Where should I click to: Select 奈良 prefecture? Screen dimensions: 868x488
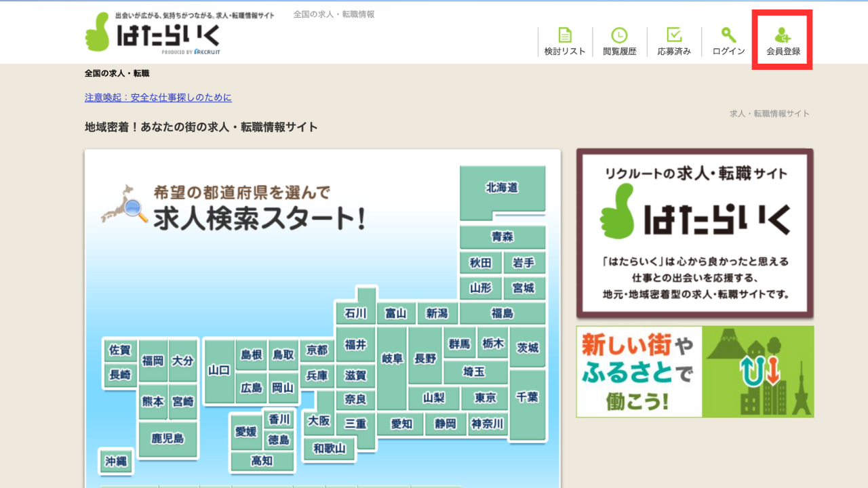(356, 399)
